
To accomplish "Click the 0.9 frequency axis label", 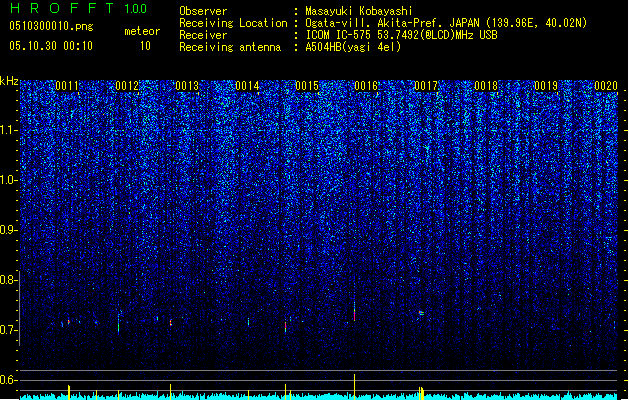I will click(8, 230).
